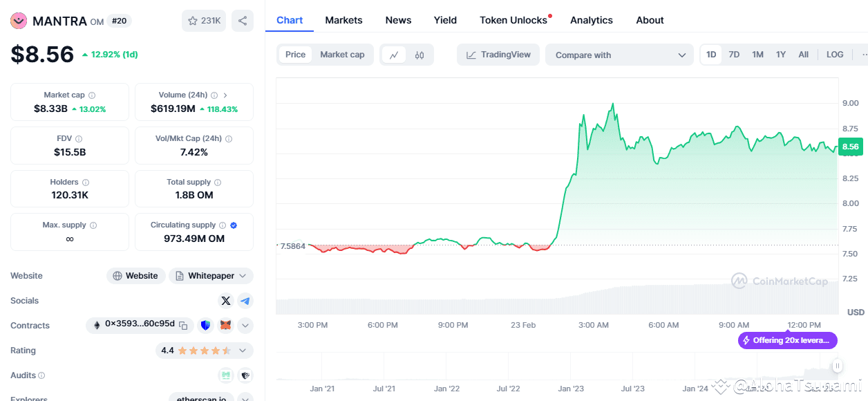Open MANTRA's X (Twitter) social profile

pyautogui.click(x=225, y=300)
